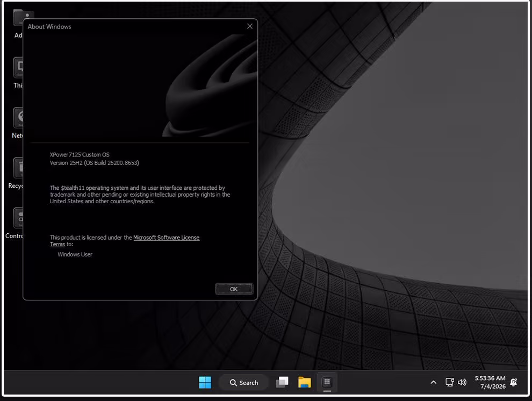Viewport: 532px width, 401px height.
Task: Open Task View from taskbar
Action: pyautogui.click(x=282, y=382)
